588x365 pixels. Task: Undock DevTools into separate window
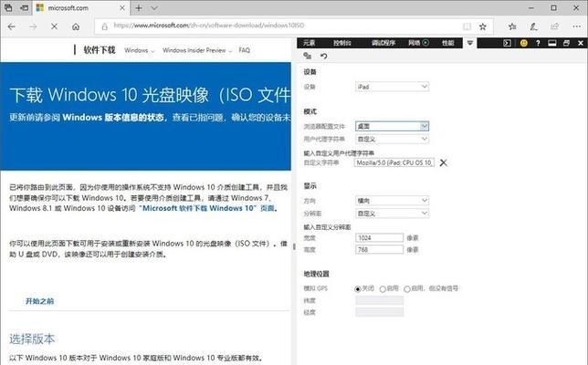566,43
